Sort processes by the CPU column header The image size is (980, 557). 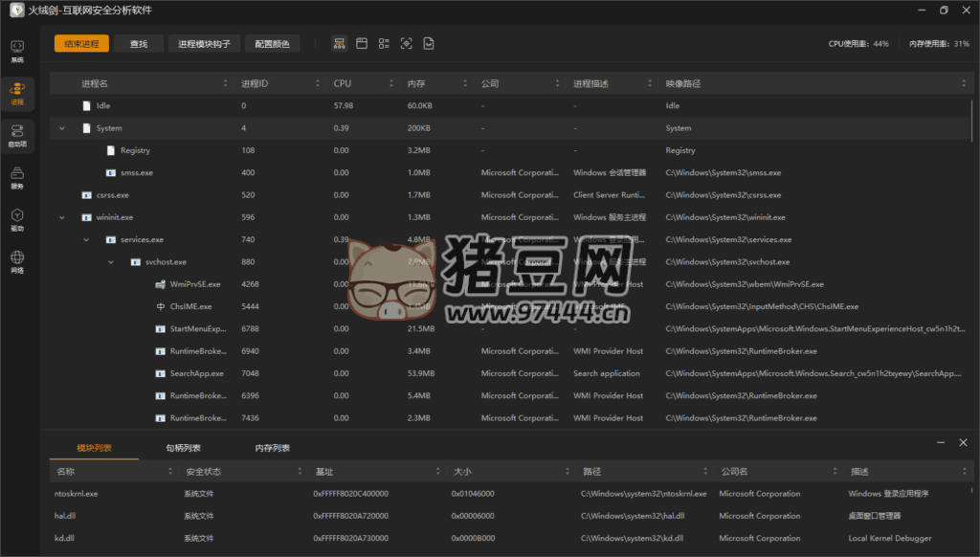point(343,83)
